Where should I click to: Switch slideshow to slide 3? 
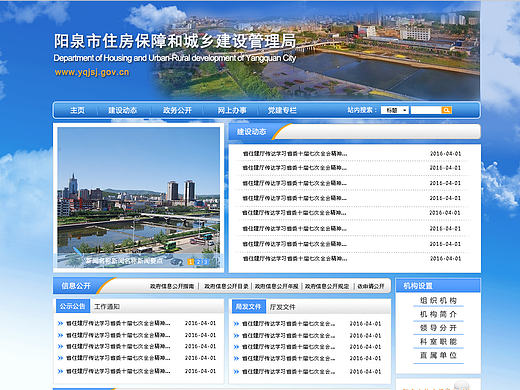[x=205, y=262]
